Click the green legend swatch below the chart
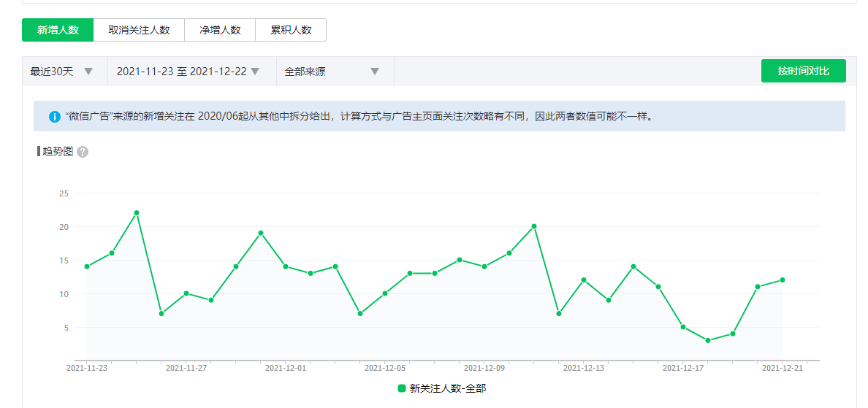 coord(402,388)
